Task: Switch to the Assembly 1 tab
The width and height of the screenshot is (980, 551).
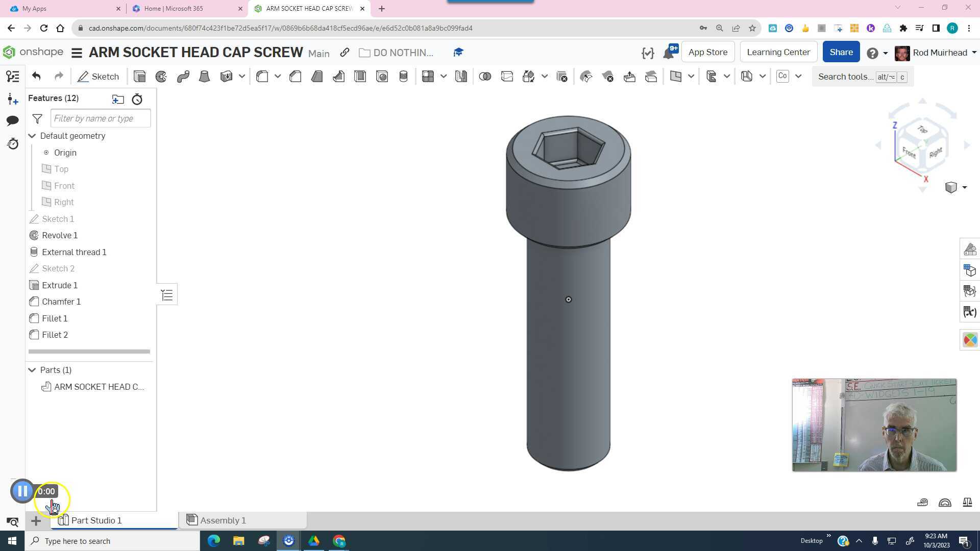Action: (223, 520)
